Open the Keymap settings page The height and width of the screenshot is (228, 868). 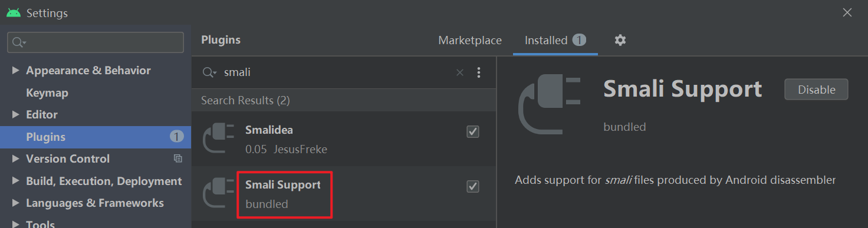[x=47, y=93]
